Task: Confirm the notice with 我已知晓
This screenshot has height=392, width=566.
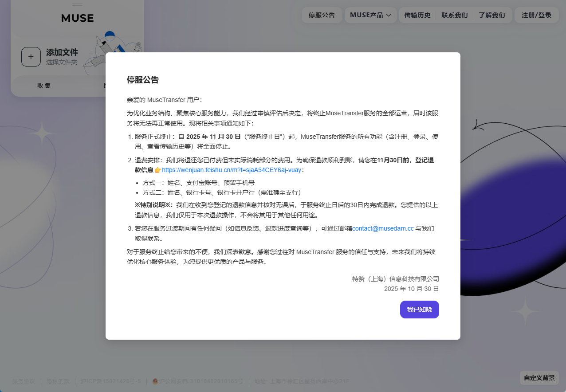Action: coord(419,310)
